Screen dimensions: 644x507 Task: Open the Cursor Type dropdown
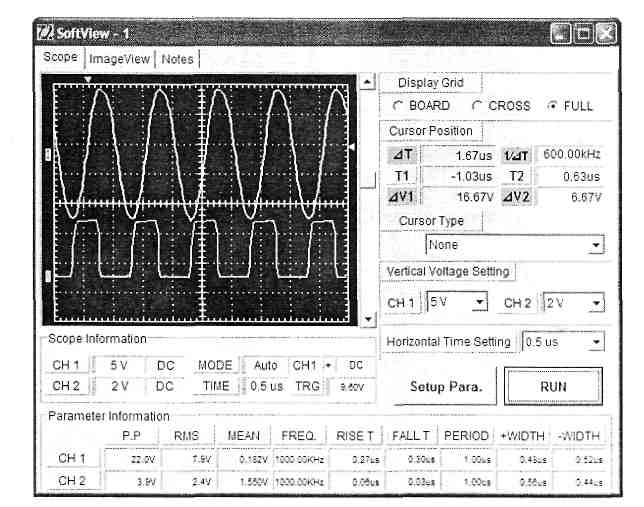[515, 245]
